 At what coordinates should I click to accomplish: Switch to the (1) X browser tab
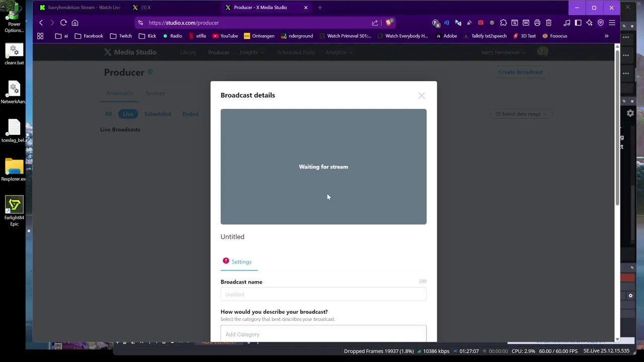tap(174, 8)
